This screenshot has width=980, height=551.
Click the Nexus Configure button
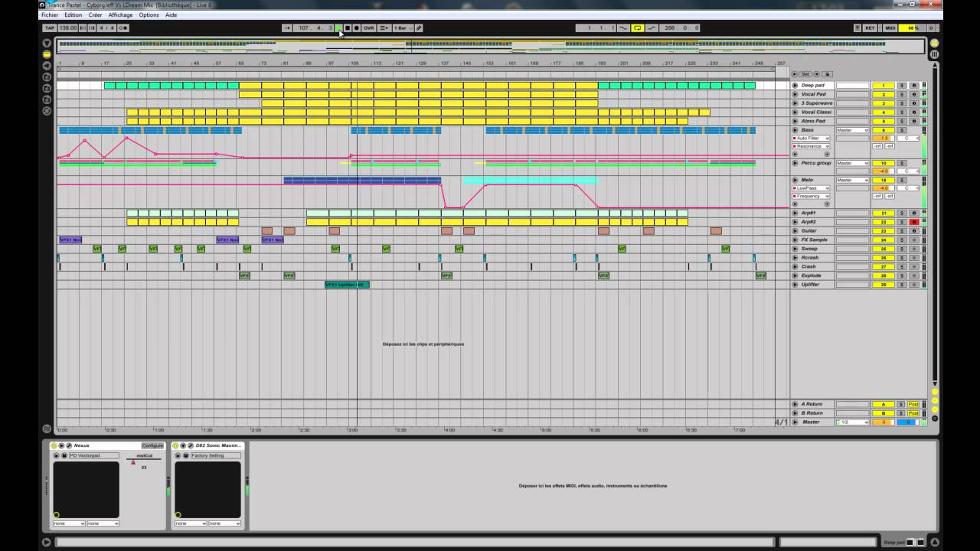tap(152, 445)
